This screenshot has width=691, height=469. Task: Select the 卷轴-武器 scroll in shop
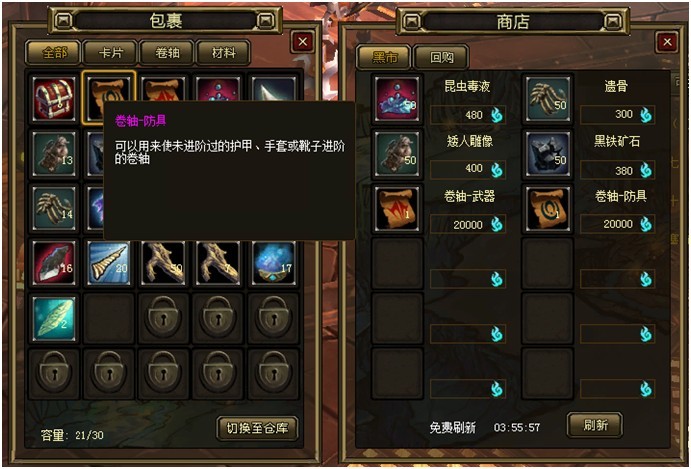click(x=397, y=209)
